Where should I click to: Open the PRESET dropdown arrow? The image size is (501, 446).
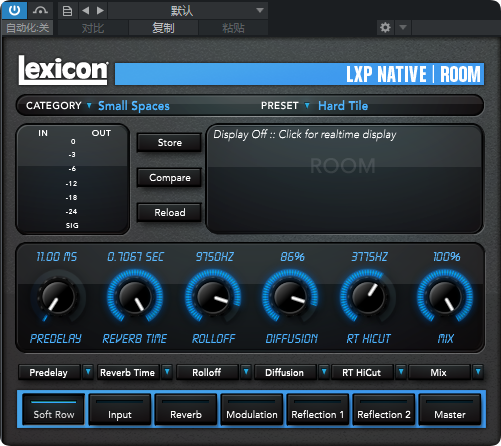pyautogui.click(x=307, y=106)
